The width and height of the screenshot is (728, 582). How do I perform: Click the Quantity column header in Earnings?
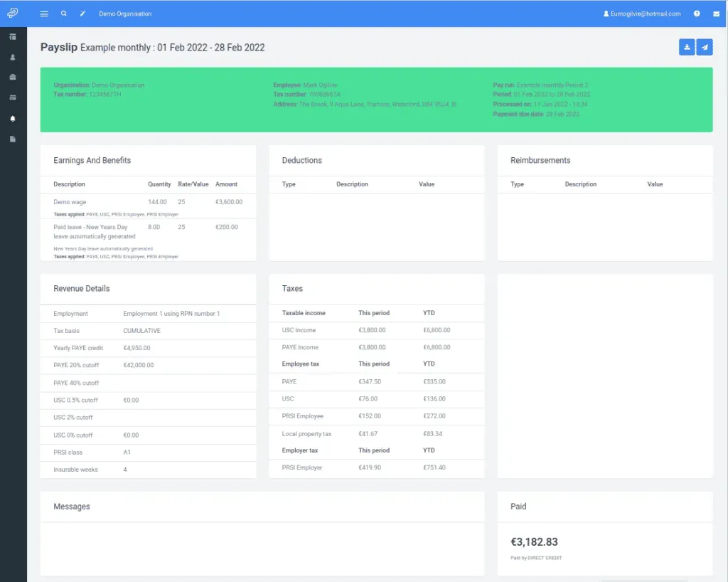click(x=159, y=184)
